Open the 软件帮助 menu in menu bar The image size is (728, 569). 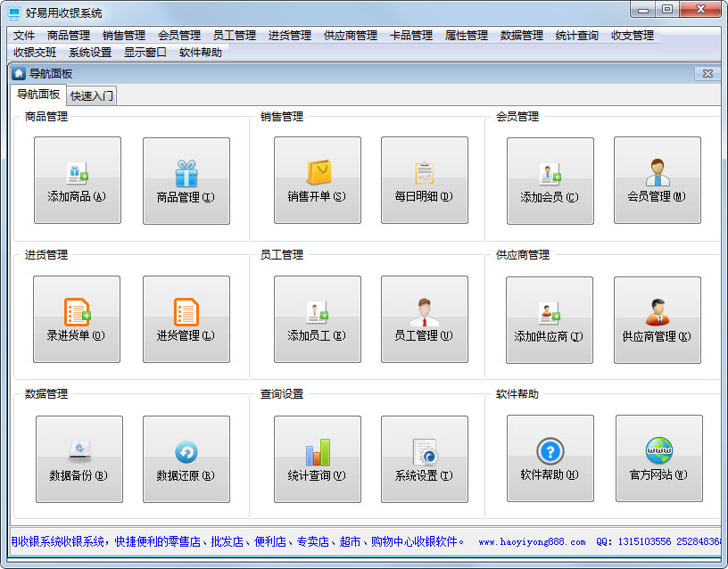200,52
